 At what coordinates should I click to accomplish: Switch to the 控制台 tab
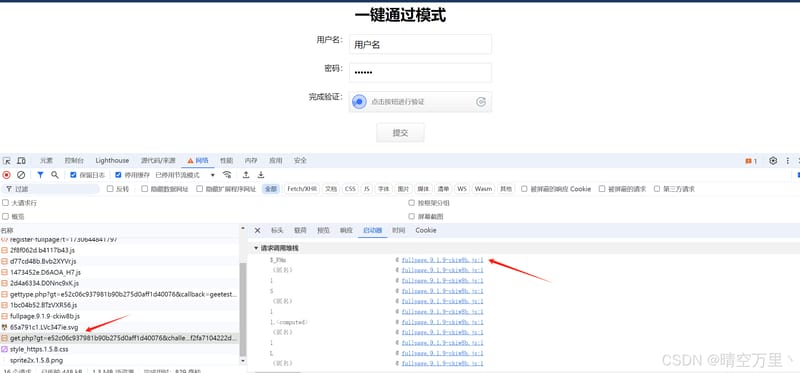tap(74, 161)
